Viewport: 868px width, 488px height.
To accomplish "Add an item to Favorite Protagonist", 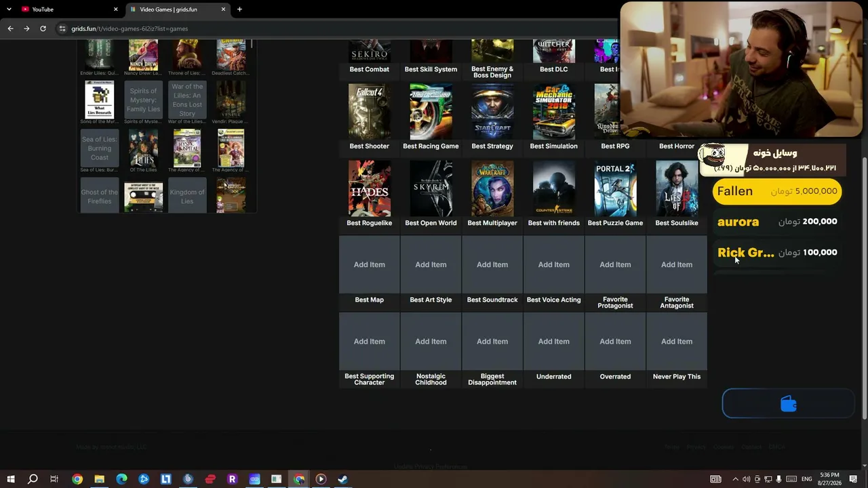I will pos(615,264).
